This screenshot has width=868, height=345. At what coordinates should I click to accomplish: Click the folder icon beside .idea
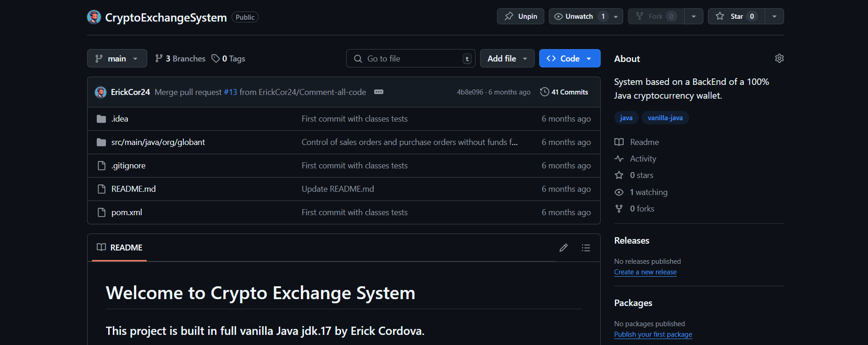click(101, 119)
